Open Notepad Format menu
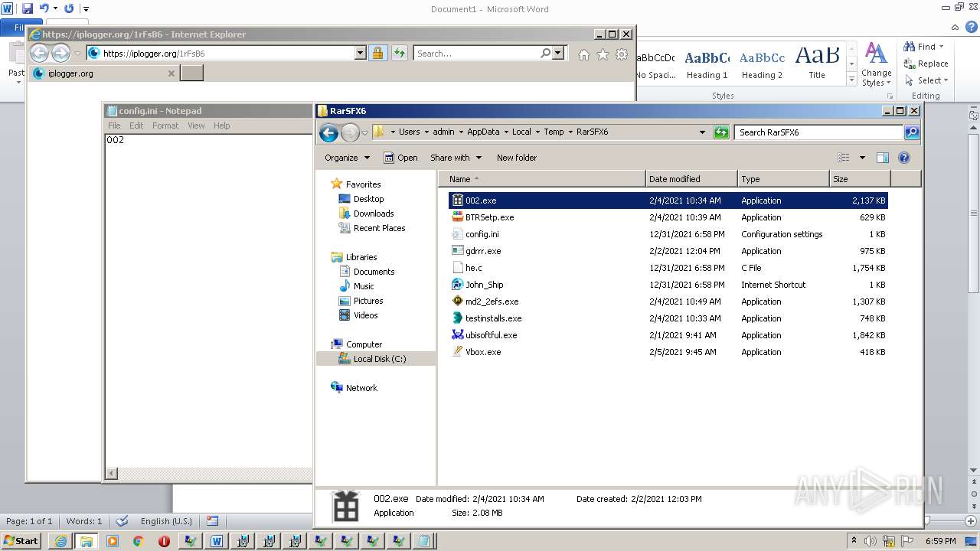The image size is (980, 551). [x=165, y=126]
